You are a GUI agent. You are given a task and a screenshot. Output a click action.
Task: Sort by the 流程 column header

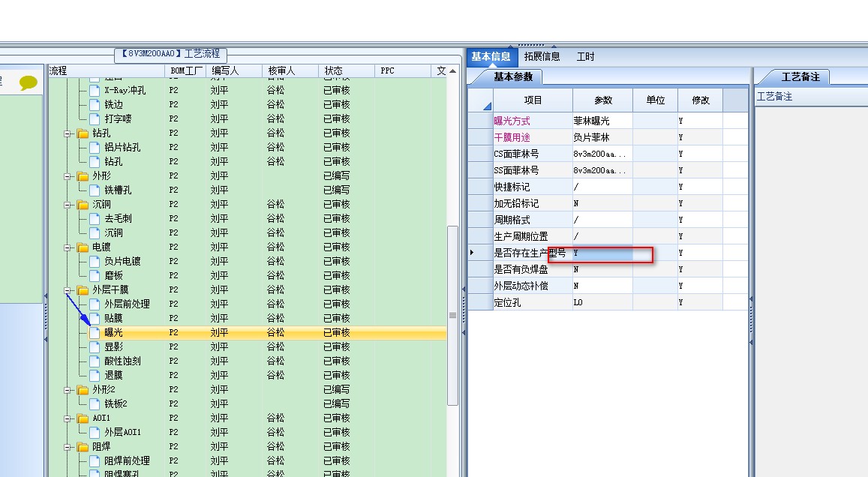coord(107,70)
